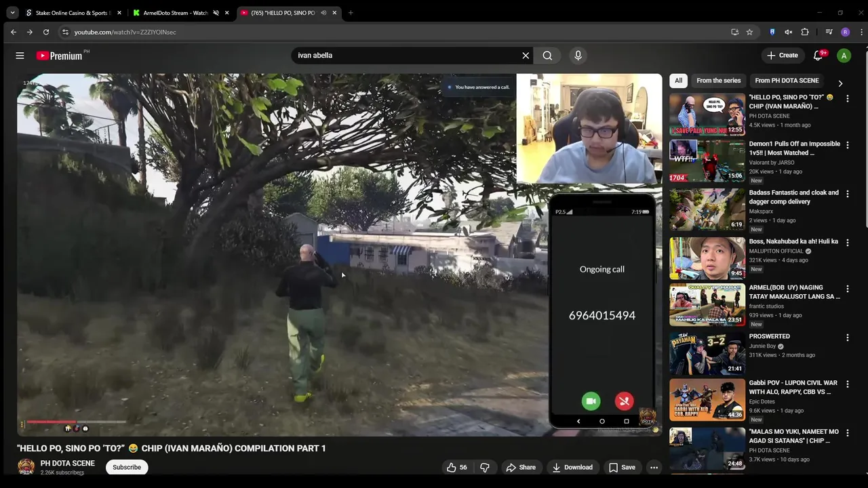This screenshot has width=868, height=488.
Task: More options for Badass Fantastic video
Action: tap(847, 194)
